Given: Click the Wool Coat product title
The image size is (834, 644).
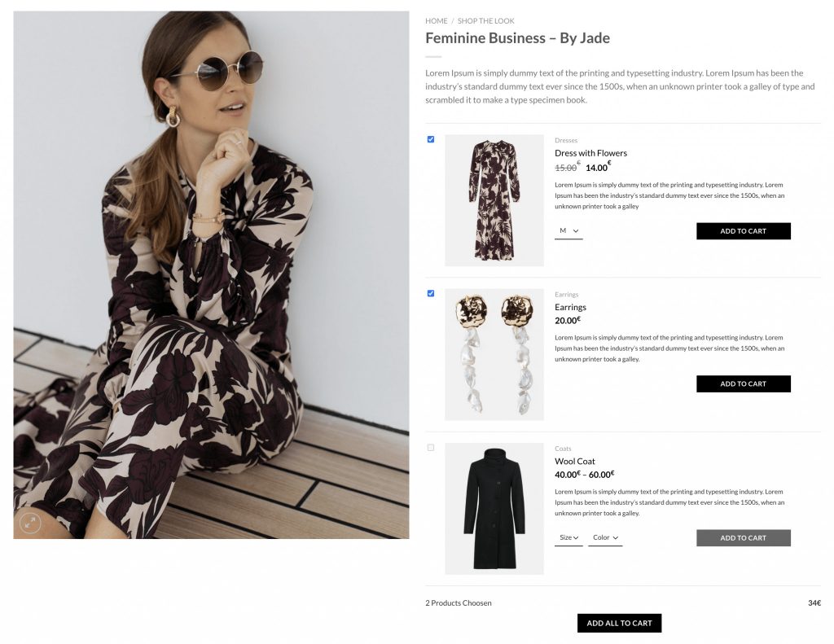Looking at the screenshot, I should pyautogui.click(x=574, y=462).
